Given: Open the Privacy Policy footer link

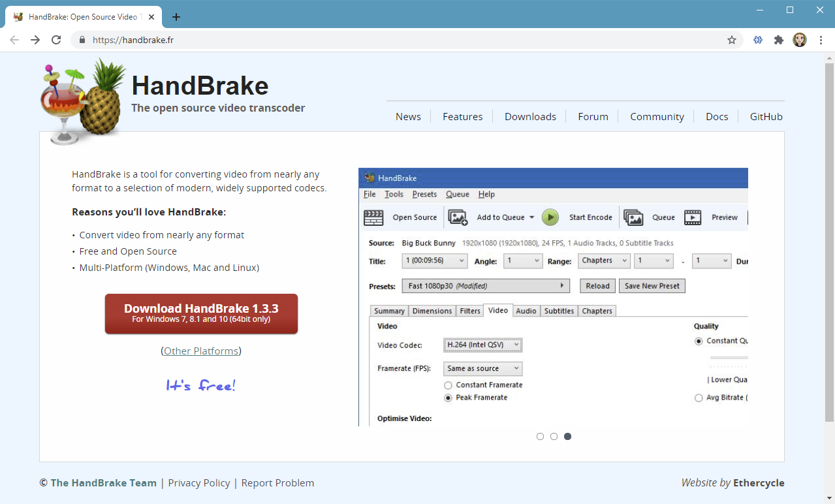Looking at the screenshot, I should click(199, 483).
